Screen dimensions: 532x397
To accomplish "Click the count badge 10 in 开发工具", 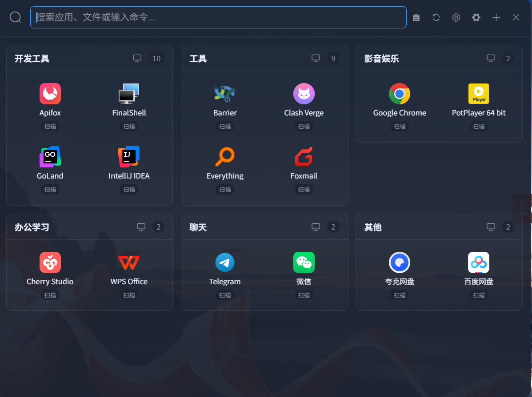I will coord(156,58).
